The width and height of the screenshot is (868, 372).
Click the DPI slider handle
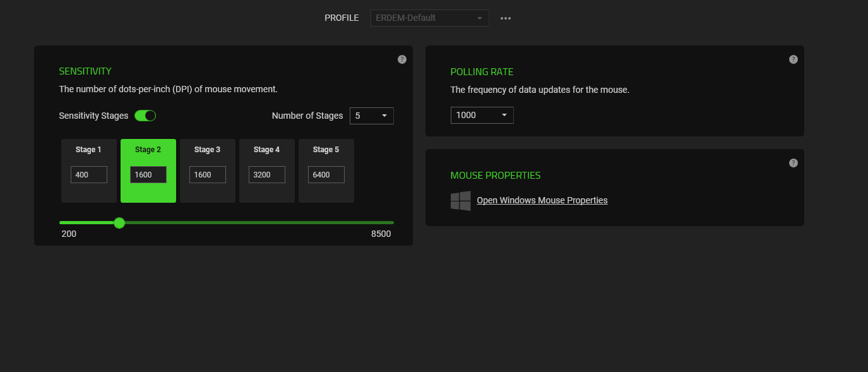coord(119,222)
